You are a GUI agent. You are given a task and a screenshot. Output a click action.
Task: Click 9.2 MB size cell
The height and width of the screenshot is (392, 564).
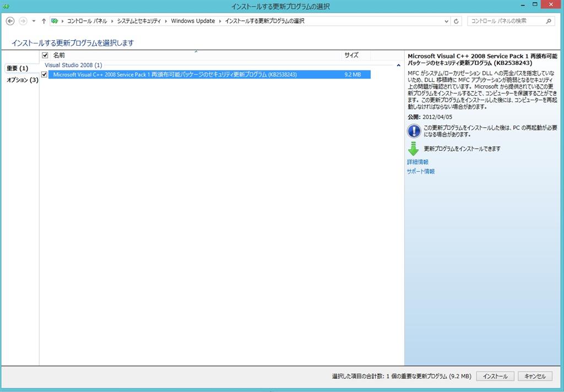352,74
